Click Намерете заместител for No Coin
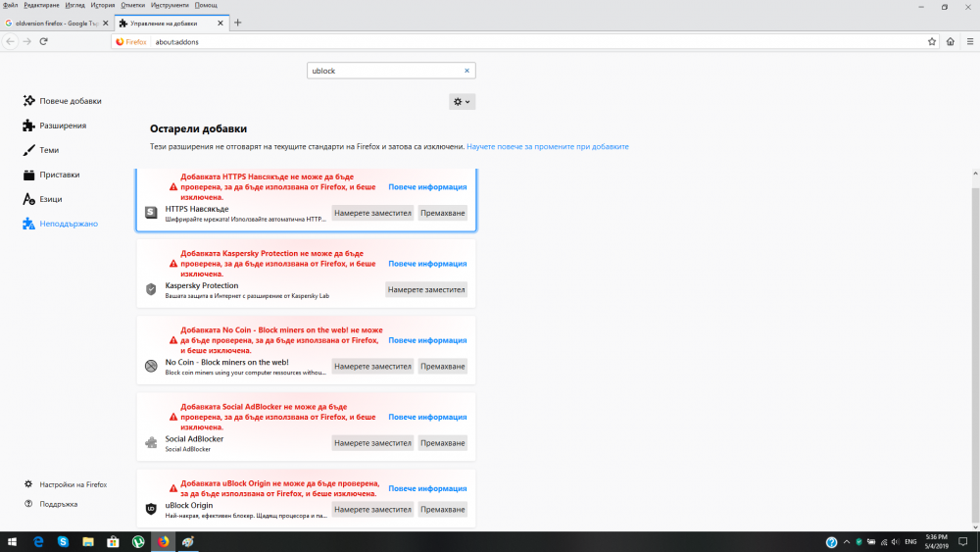Viewport: 980px width, 552px height. (x=372, y=367)
